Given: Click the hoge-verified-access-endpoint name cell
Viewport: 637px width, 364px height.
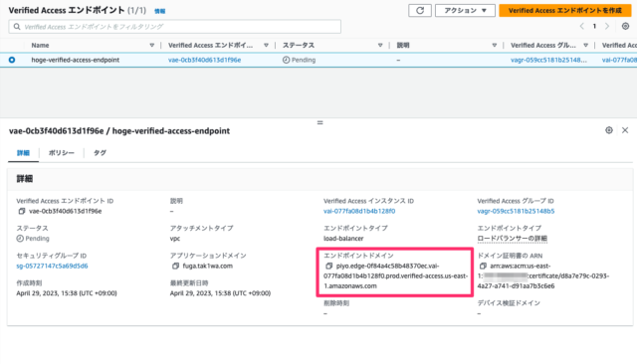Looking at the screenshot, I should coord(76,60).
